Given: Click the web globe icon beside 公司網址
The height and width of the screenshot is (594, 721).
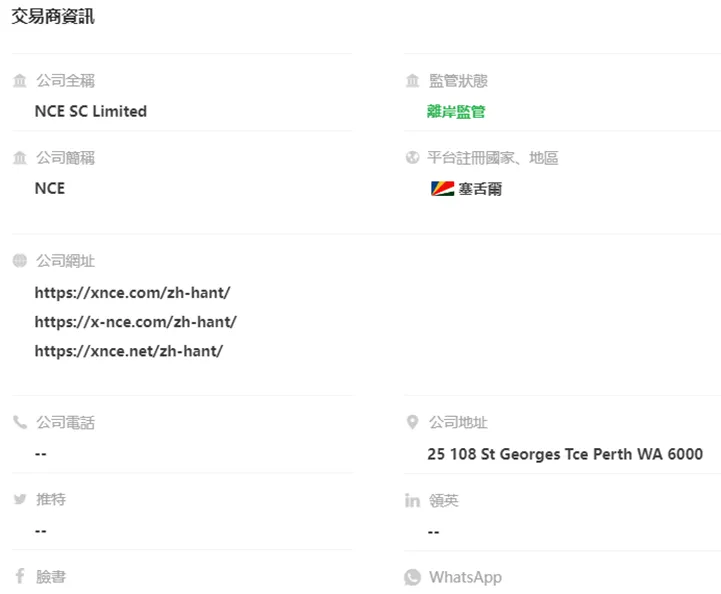Looking at the screenshot, I should coord(20,261).
